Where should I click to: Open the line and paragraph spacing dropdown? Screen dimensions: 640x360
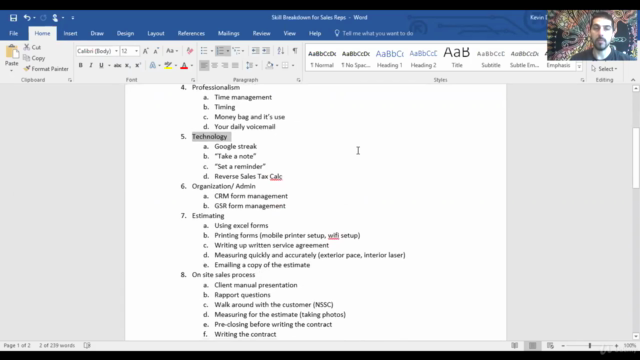click(x=251, y=65)
